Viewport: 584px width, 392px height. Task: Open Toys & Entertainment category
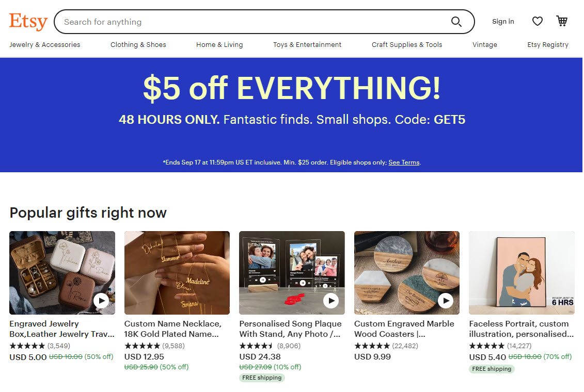[307, 45]
